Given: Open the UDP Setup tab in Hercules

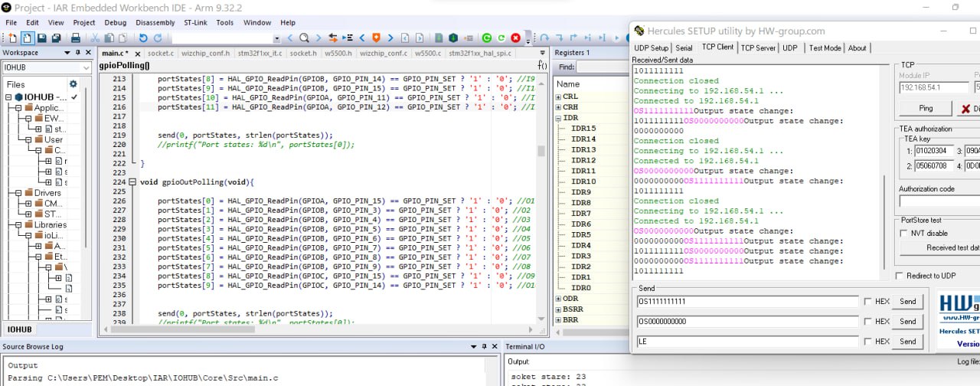Looking at the screenshot, I should (651, 47).
